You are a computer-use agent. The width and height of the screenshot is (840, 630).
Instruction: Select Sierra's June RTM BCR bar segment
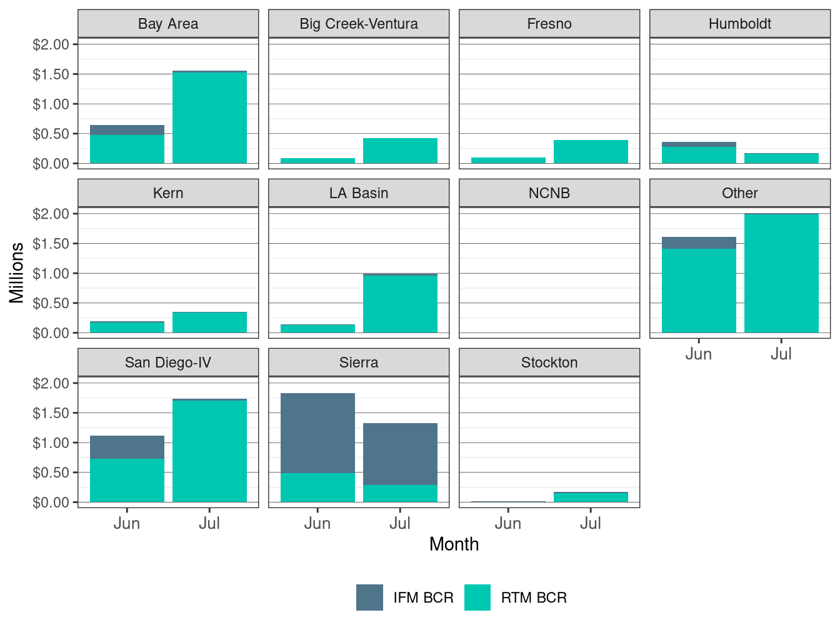tap(317, 487)
